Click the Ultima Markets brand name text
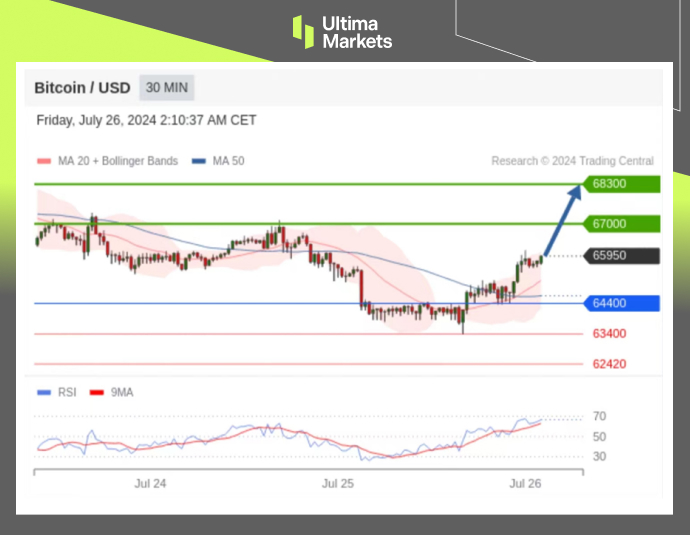 click(x=357, y=31)
